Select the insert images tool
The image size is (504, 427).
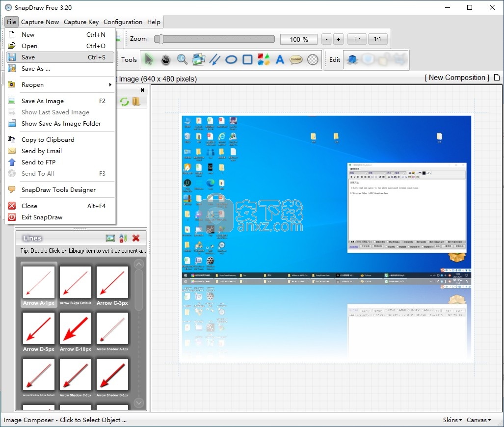point(198,59)
